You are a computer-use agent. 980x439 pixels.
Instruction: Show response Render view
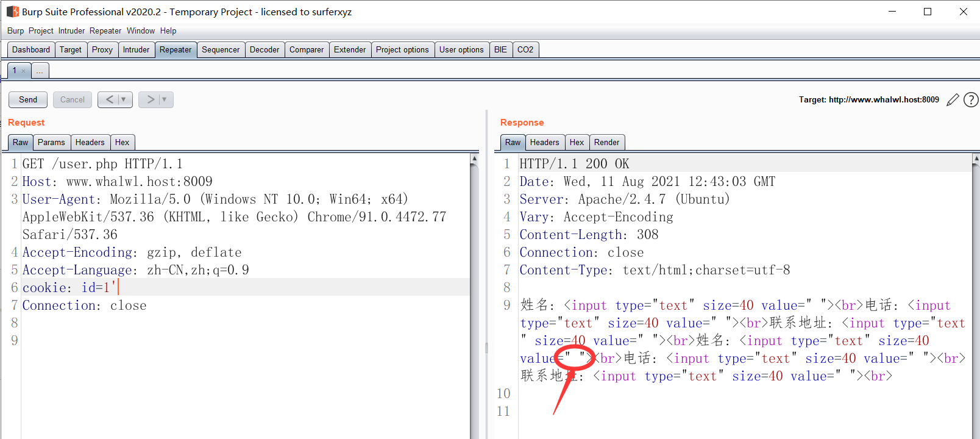pyautogui.click(x=606, y=142)
